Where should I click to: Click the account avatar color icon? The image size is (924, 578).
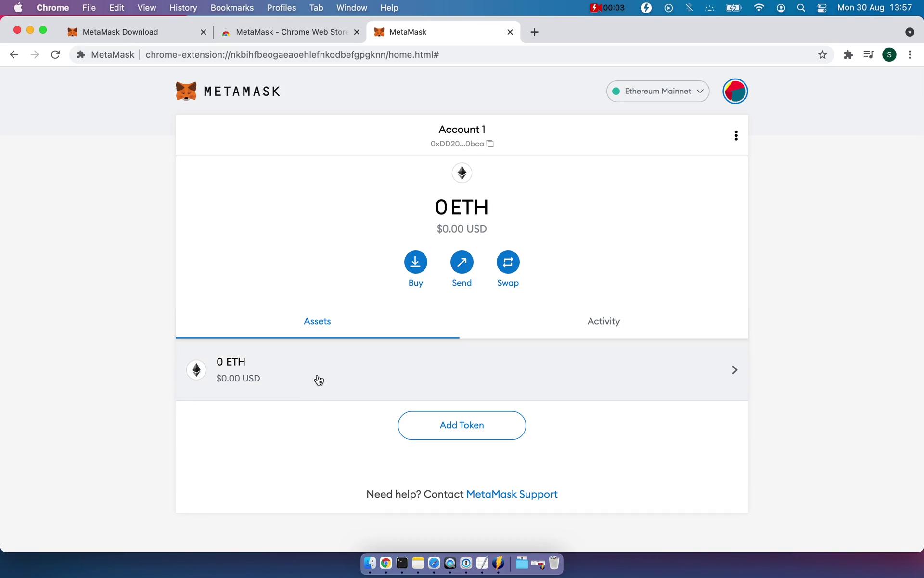point(735,91)
